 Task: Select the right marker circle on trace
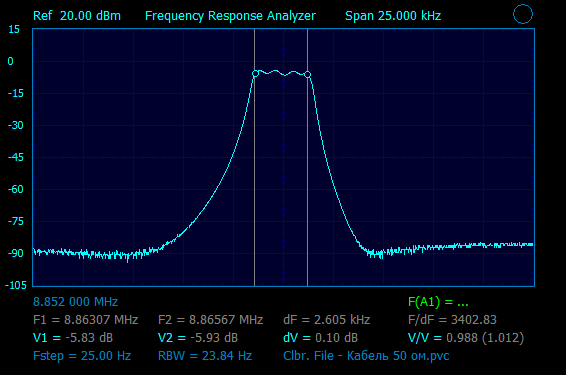[308, 75]
